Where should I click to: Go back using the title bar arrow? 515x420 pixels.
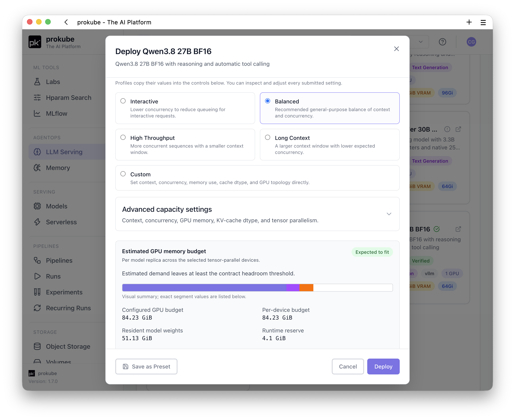point(66,22)
